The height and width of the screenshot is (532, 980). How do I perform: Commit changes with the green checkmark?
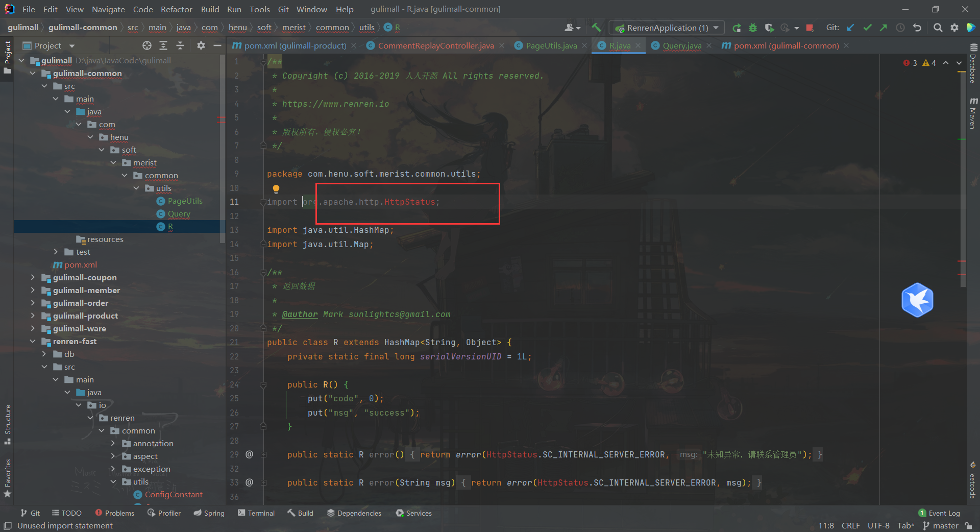click(867, 28)
